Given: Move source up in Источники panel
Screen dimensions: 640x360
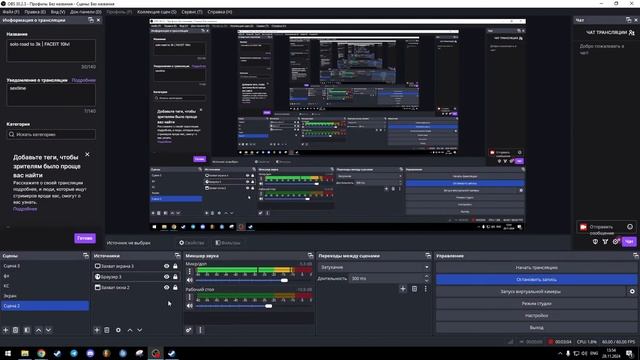Looking at the screenshot, I should [x=130, y=330].
